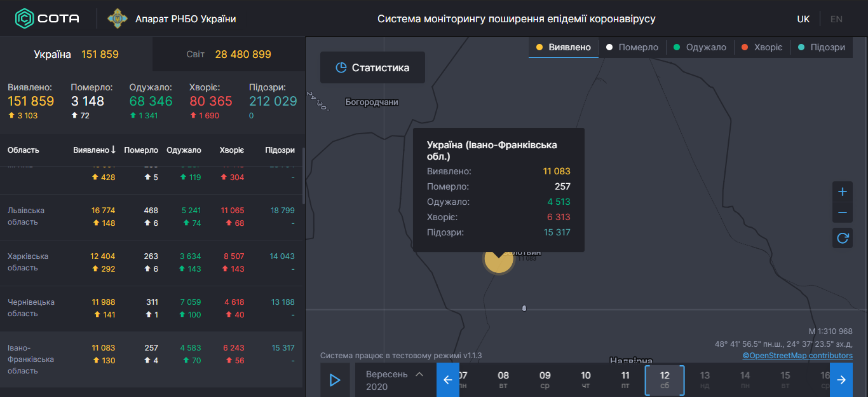Select date 10 чт on timeline
The image size is (868, 397).
pyautogui.click(x=586, y=380)
